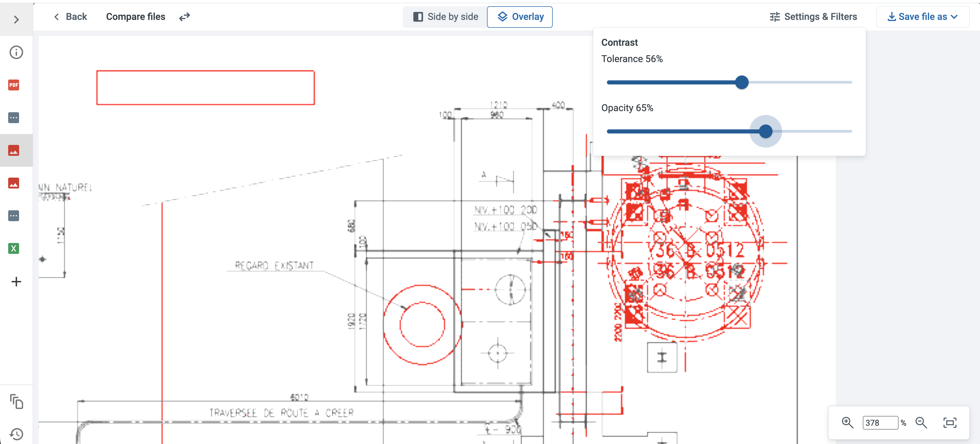Image resolution: width=980 pixels, height=444 pixels.
Task: Click the Contrast heading
Action: click(x=619, y=42)
